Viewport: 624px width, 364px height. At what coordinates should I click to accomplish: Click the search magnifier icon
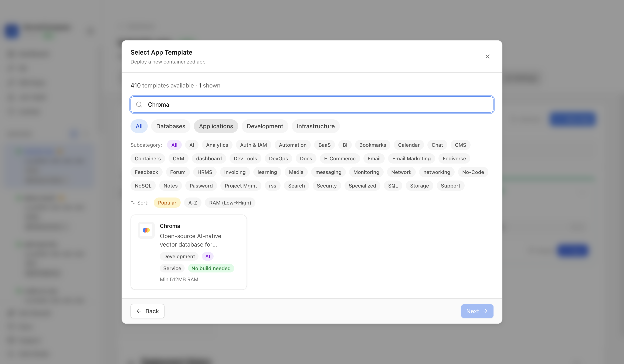(x=139, y=104)
